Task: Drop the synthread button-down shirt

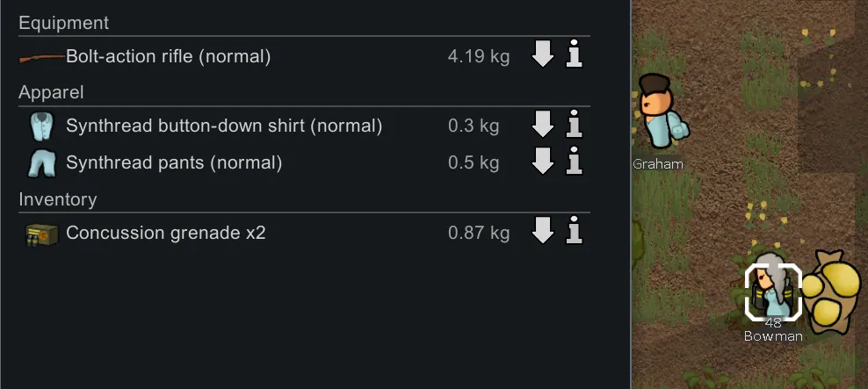Action: [x=543, y=126]
